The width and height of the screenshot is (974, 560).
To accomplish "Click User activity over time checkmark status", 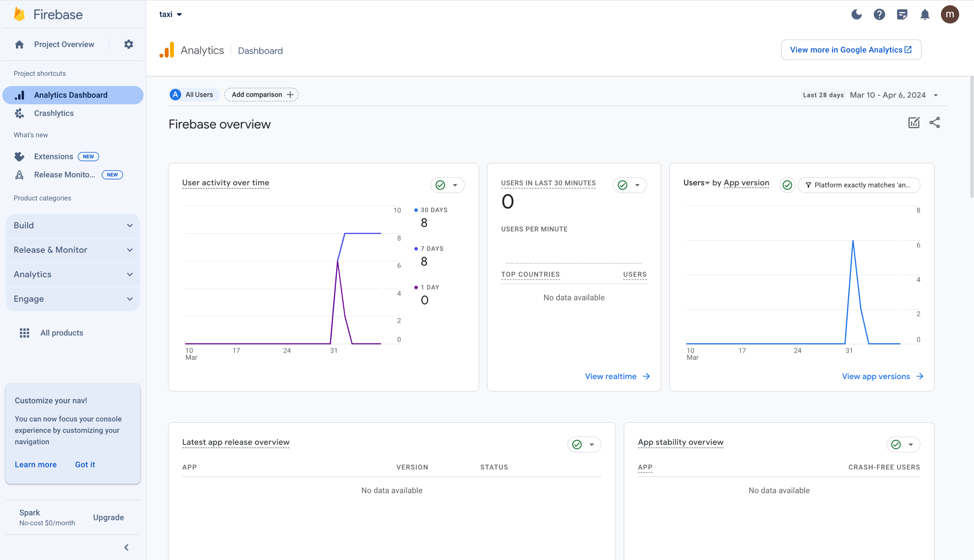I will (x=440, y=185).
